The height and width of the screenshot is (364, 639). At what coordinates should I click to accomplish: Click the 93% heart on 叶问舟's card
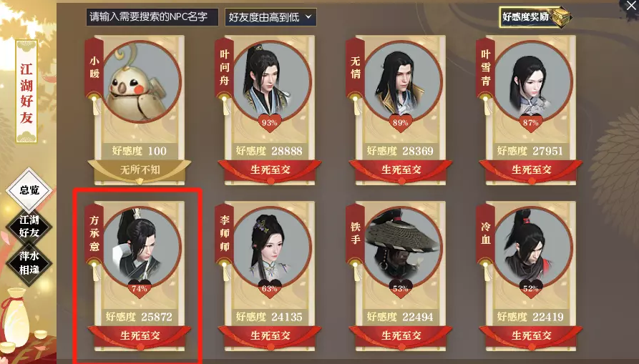coord(270,122)
